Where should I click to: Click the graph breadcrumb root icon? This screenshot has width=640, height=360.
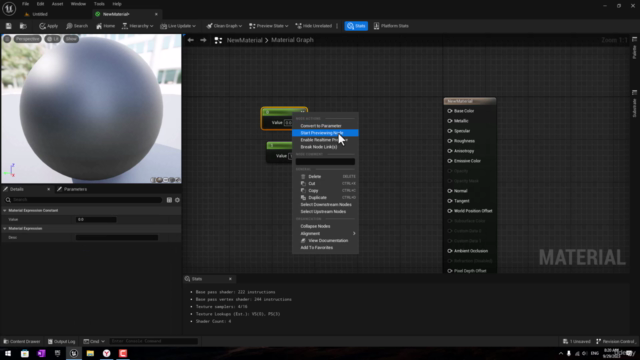click(x=218, y=40)
